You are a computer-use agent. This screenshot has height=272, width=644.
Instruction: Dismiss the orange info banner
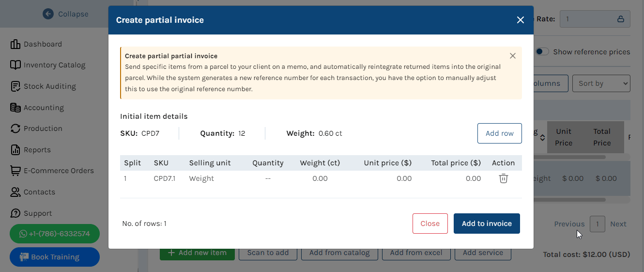[513, 56]
